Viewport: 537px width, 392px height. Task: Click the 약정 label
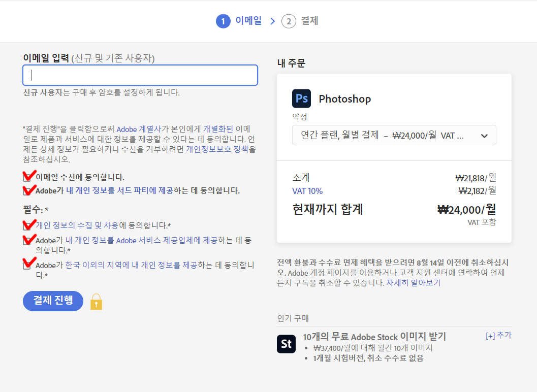[x=300, y=117]
